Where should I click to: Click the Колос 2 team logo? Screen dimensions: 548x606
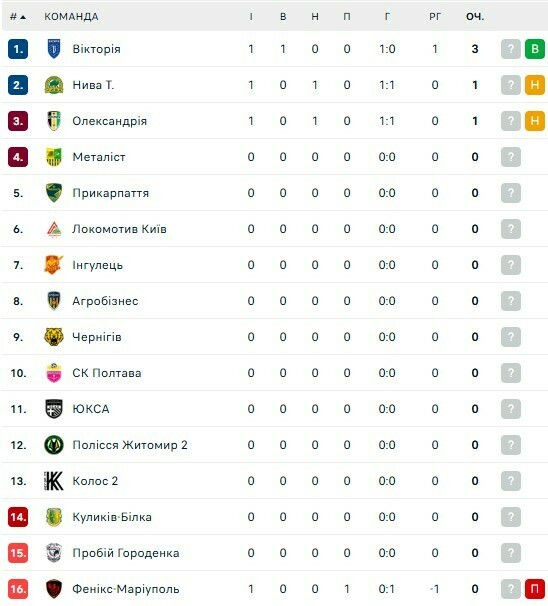(54, 481)
